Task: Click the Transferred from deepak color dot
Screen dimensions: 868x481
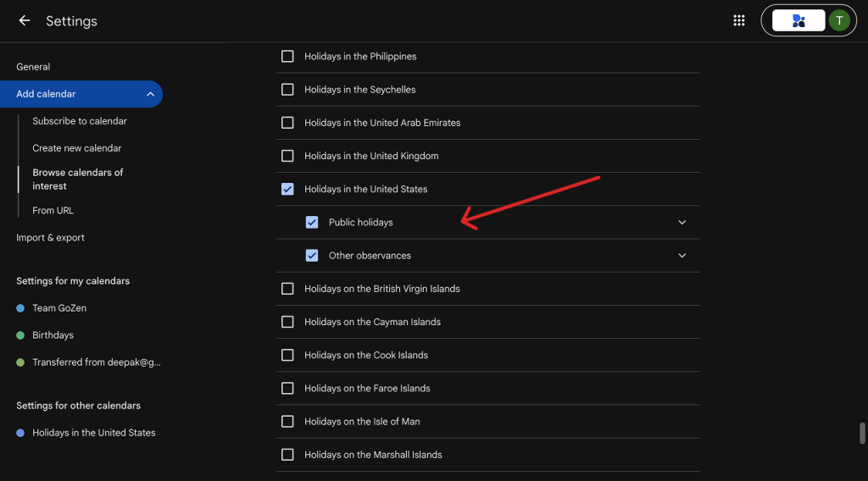Action: point(20,362)
